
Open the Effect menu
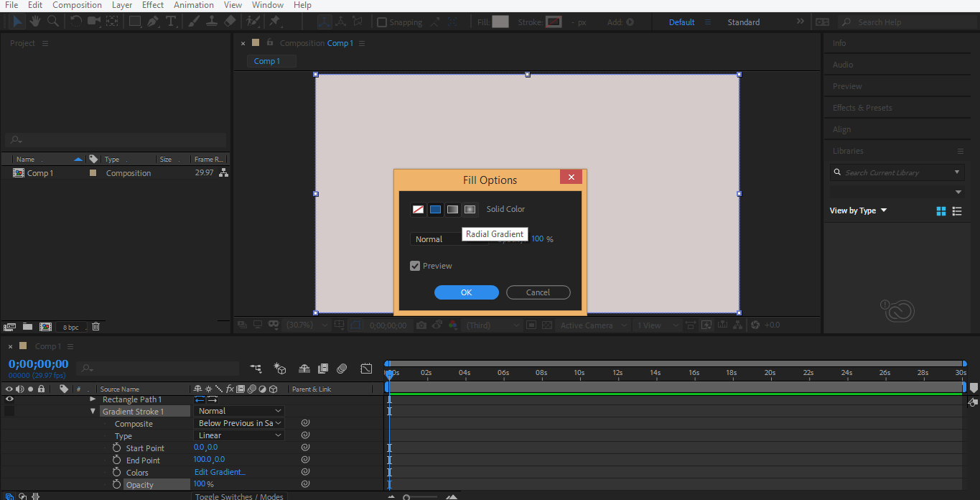pos(152,5)
